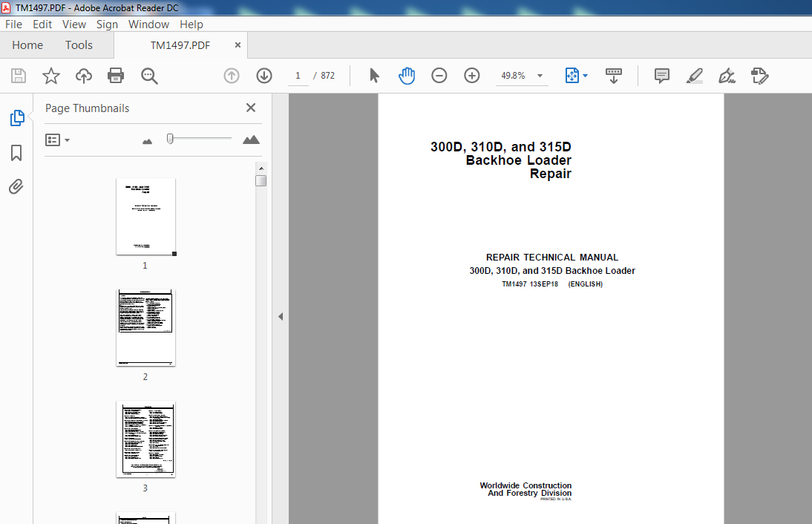Click the zoom percentage field 49.8%

[x=513, y=76]
